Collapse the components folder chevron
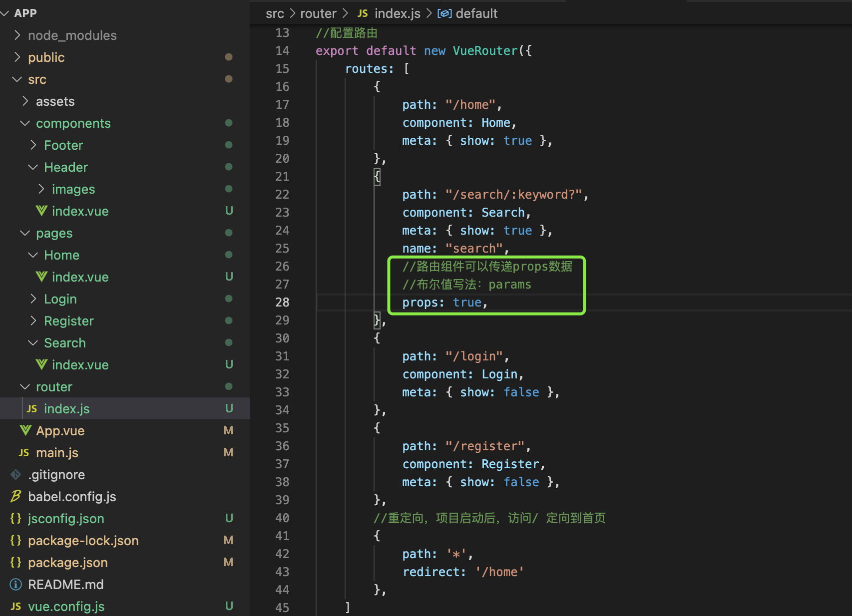 (x=25, y=123)
